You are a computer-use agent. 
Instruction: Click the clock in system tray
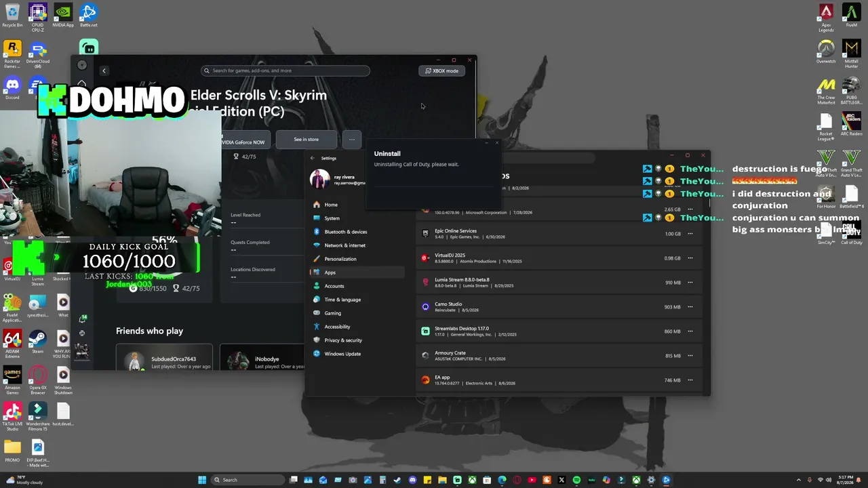[846, 480]
